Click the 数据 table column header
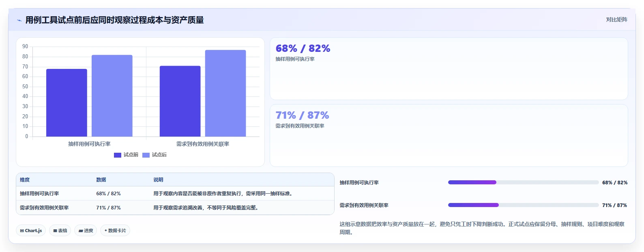 (101, 180)
